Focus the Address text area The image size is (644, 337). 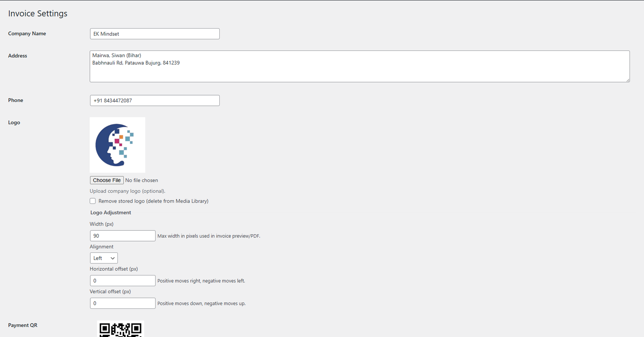point(359,66)
